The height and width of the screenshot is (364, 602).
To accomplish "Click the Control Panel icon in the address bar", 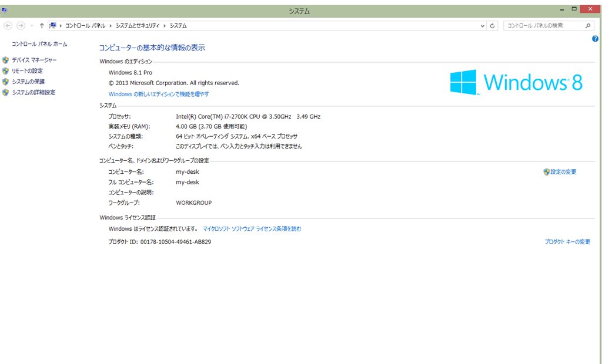I will (52, 25).
